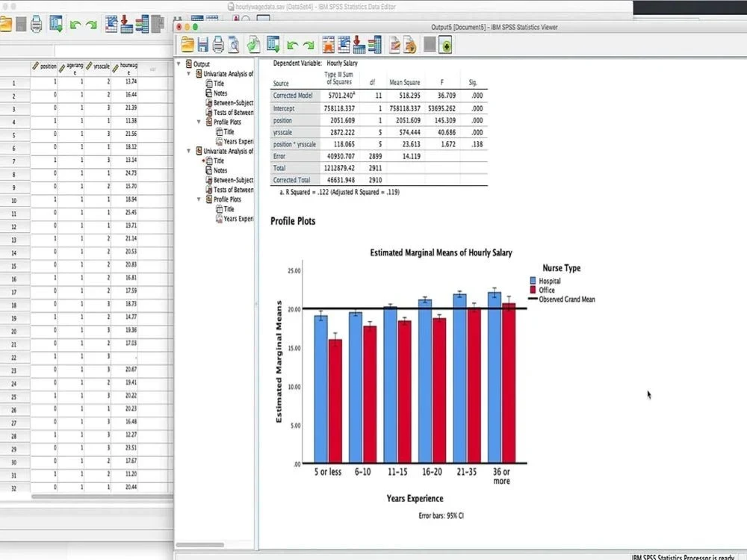The height and width of the screenshot is (560, 747).
Task: Open the Recall Recently Used Dialogs icon
Action: pos(253,44)
